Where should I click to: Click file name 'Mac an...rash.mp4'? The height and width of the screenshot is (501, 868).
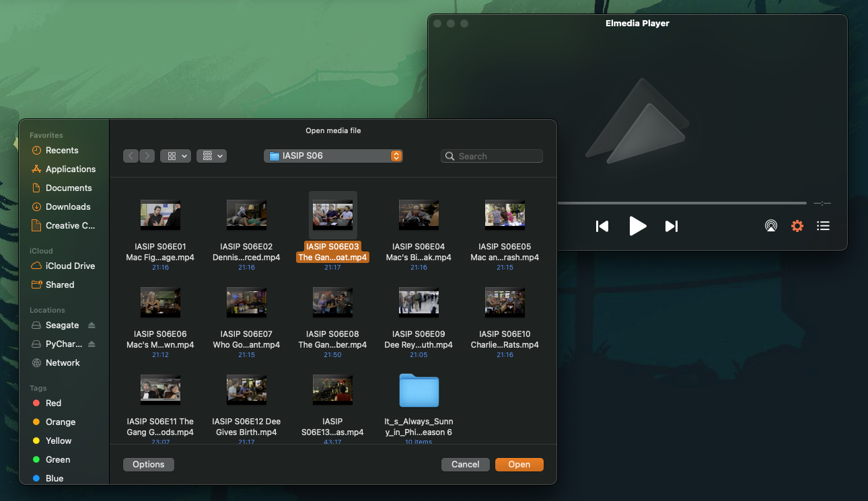(x=505, y=258)
